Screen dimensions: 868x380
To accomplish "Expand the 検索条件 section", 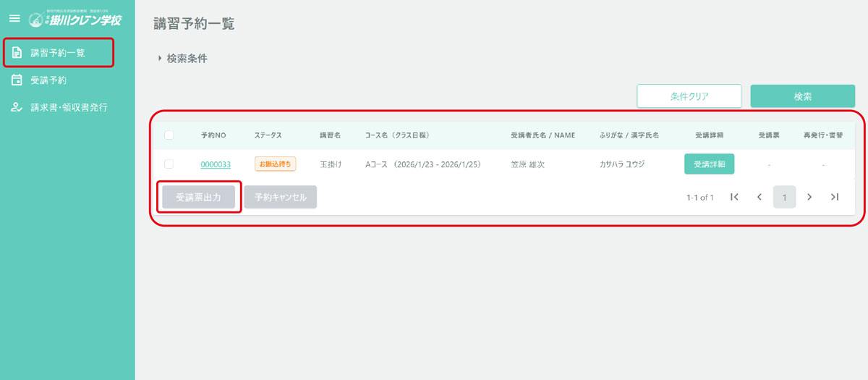I will tap(182, 59).
